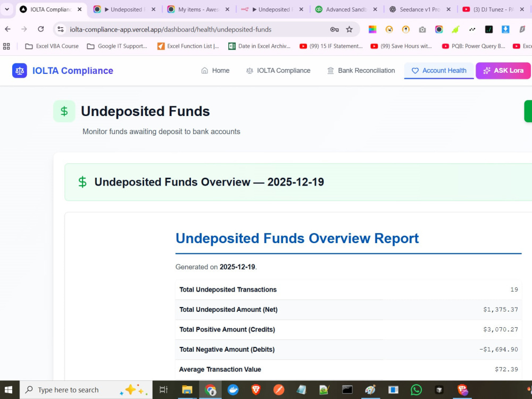The image size is (532, 399).
Task: Open Docker Desktop from the taskbar
Action: [233, 390]
